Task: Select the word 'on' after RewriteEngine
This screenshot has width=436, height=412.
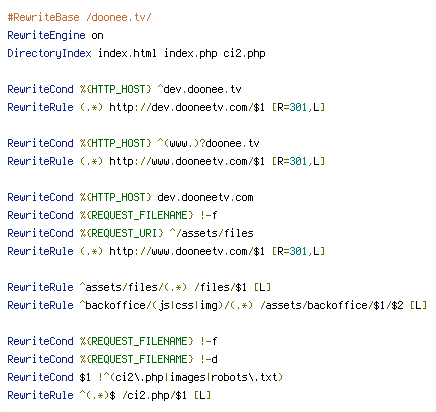Action: pos(97,35)
